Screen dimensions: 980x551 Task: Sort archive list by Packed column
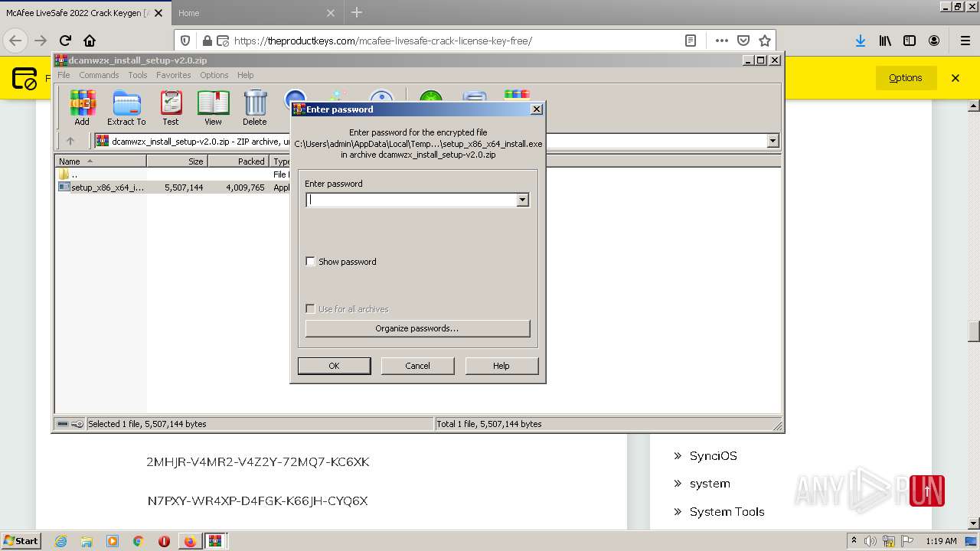click(x=239, y=161)
